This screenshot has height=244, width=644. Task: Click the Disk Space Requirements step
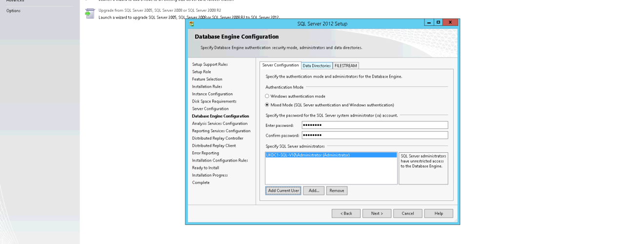(x=214, y=101)
